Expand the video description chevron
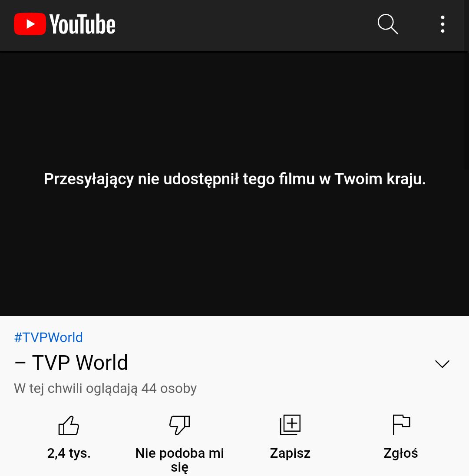The image size is (469, 476). [442, 364]
